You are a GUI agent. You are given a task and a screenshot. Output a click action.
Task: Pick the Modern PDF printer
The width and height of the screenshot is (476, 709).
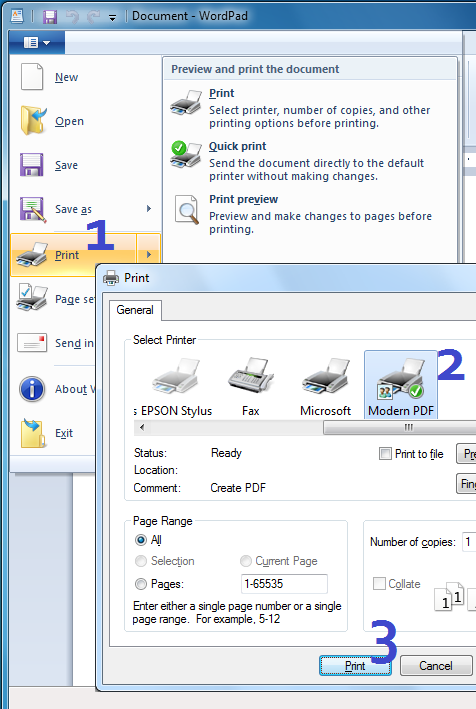tap(401, 385)
